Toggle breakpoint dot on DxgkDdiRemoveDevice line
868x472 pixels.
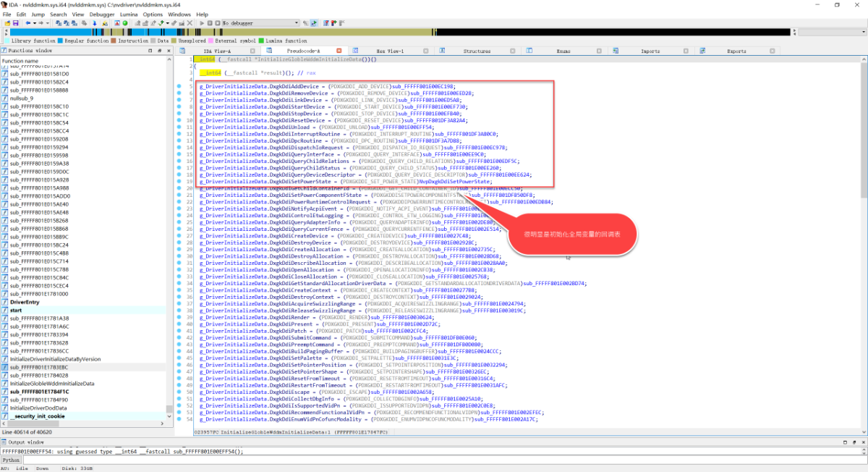[179, 93]
